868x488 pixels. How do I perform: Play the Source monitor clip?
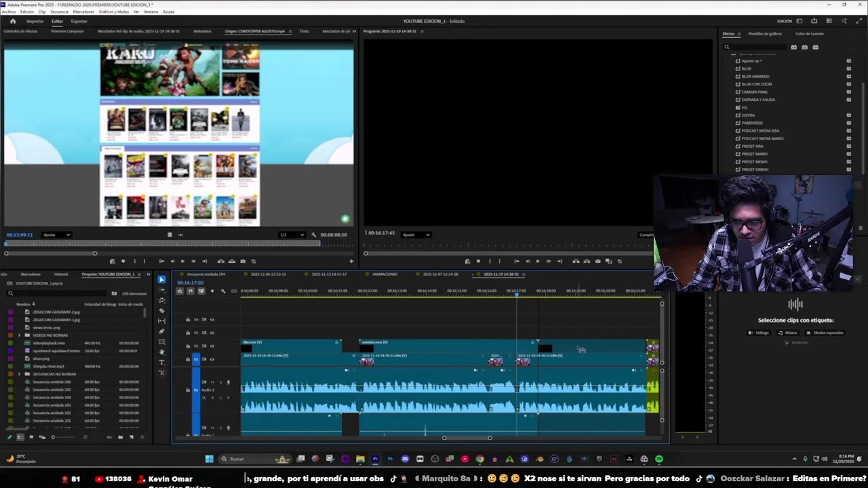(182, 261)
